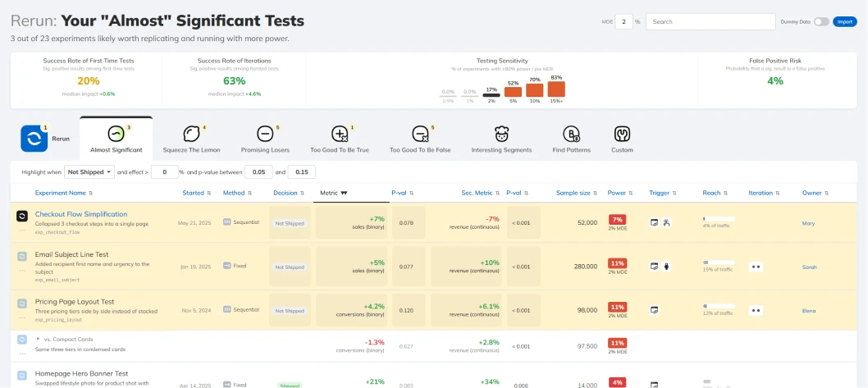Open the Custom filter icon
The width and height of the screenshot is (868, 388).
pos(622,134)
